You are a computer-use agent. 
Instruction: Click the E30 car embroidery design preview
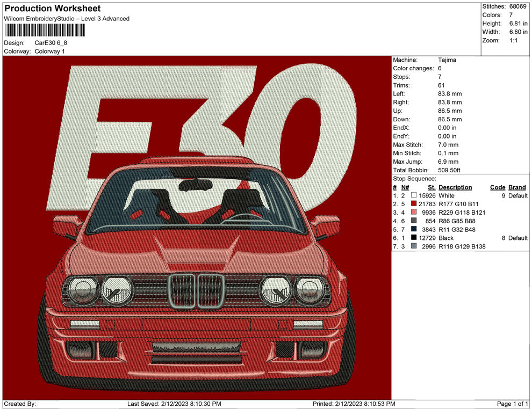coord(197,228)
